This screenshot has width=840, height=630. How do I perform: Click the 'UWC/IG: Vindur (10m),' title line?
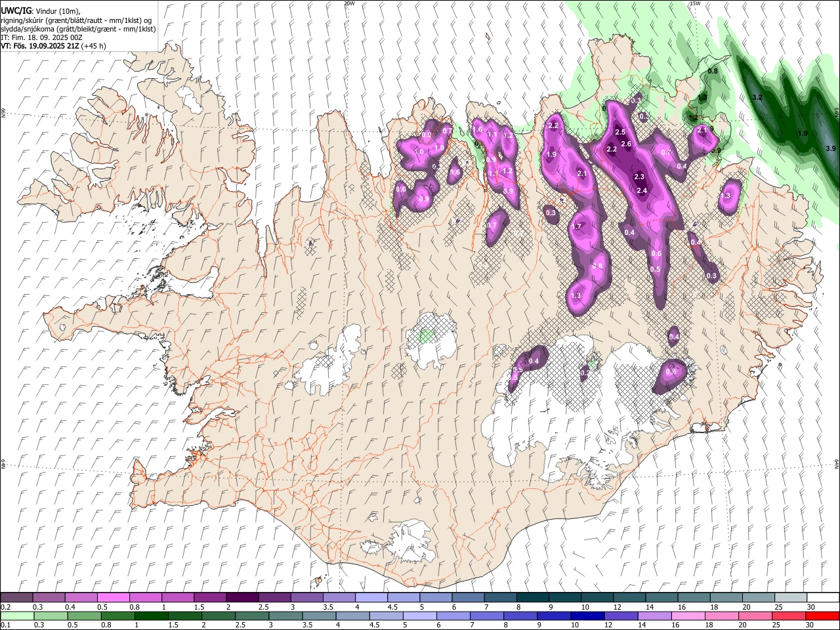click(x=41, y=11)
